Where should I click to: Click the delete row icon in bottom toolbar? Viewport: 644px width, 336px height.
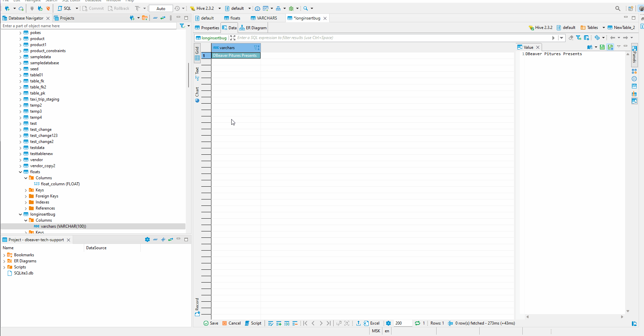click(x=295, y=323)
